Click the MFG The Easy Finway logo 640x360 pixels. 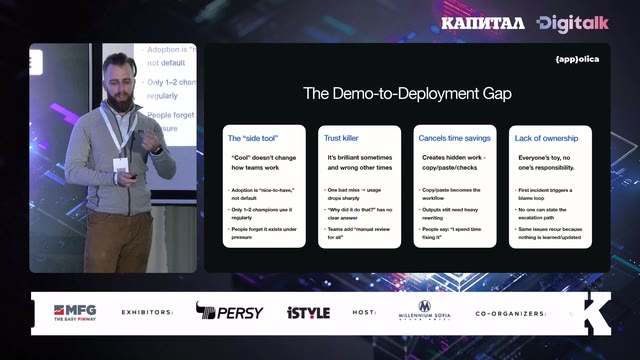click(x=75, y=313)
